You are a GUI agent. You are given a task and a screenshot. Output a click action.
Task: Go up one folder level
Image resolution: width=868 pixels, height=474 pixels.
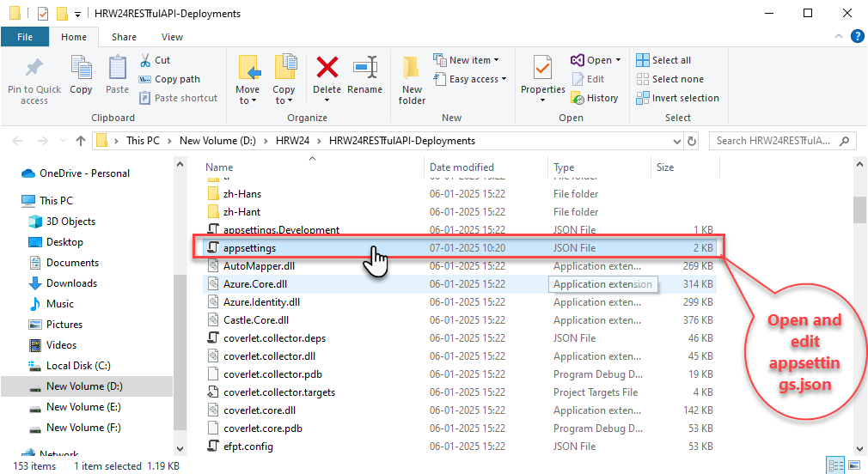coord(81,141)
